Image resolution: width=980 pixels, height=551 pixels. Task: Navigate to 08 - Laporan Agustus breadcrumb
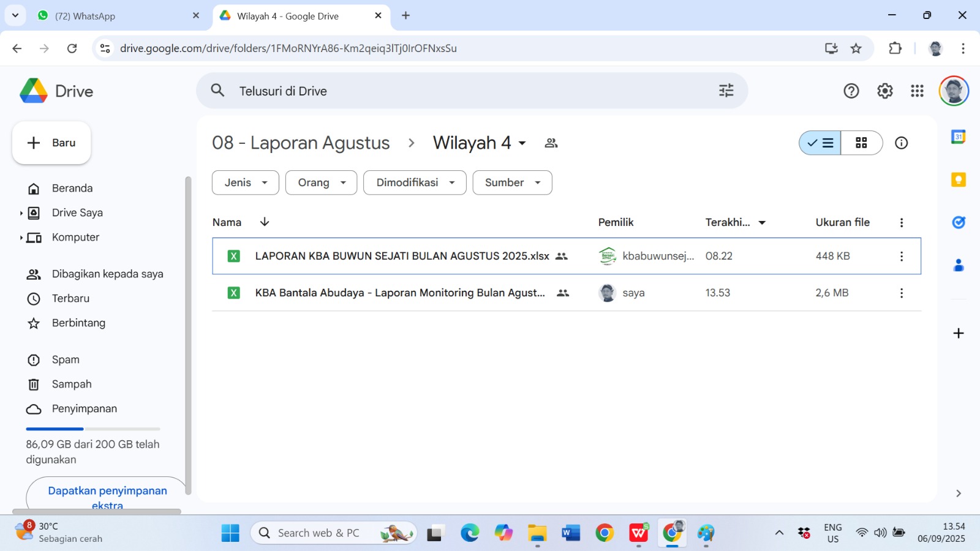point(301,143)
